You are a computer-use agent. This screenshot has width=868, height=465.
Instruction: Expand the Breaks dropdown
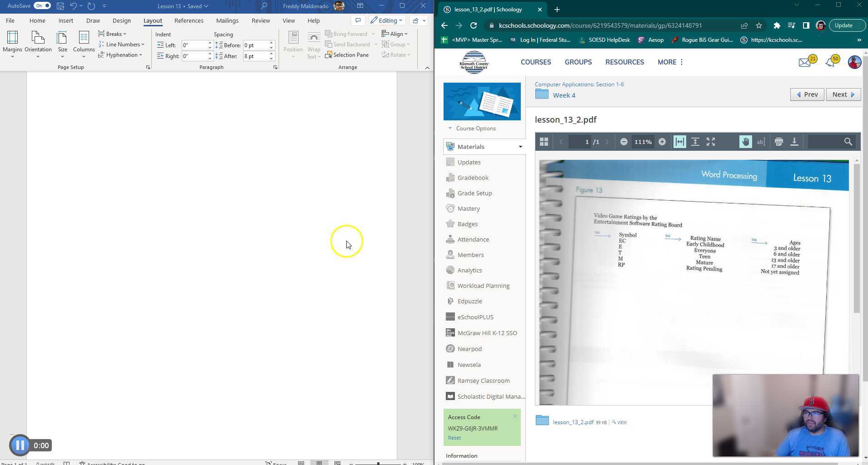point(113,34)
